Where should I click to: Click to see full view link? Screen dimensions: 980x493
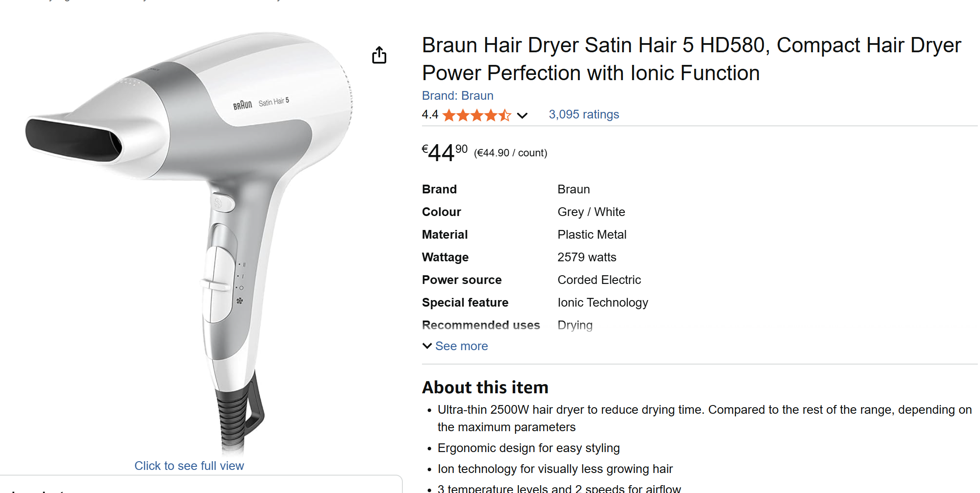pos(189,466)
